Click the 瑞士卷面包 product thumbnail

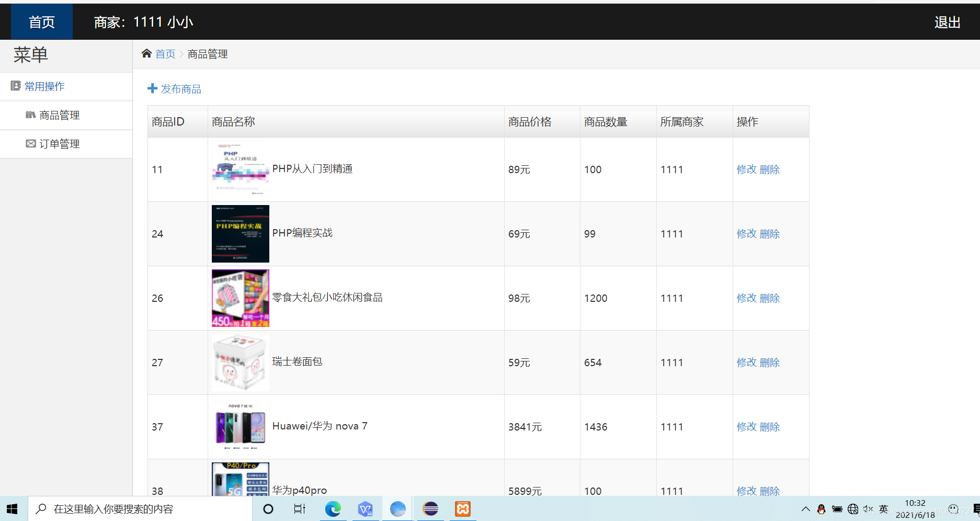241,363
